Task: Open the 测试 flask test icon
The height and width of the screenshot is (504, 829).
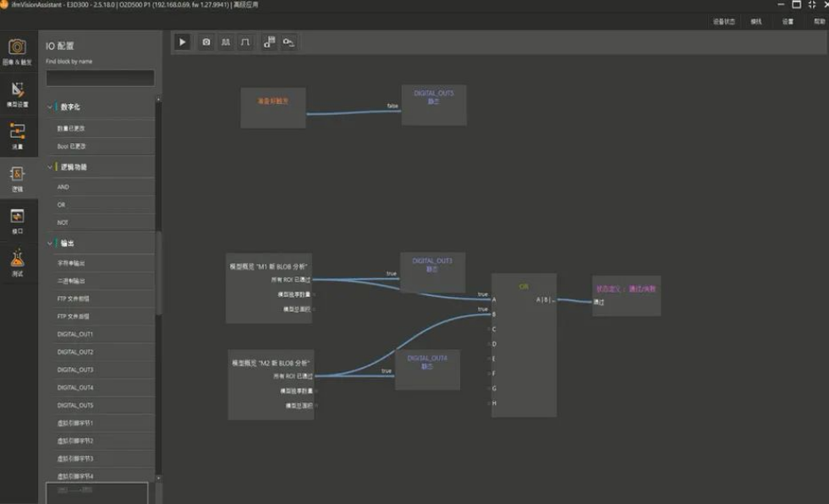Action: click(x=18, y=263)
